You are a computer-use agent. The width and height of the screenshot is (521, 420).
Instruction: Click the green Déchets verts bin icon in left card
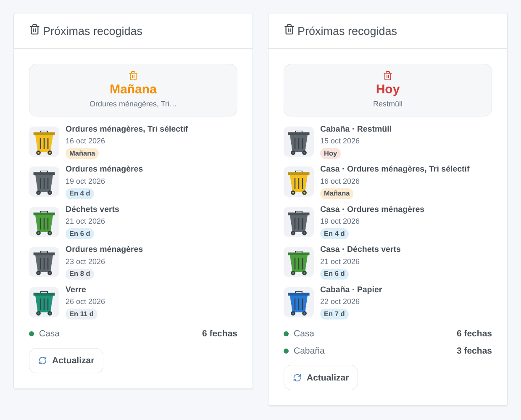[x=44, y=222]
